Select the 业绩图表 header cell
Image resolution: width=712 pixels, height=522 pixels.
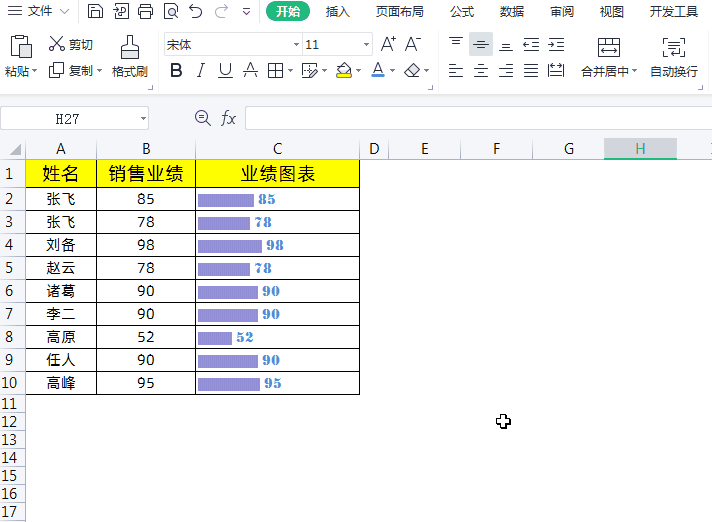click(277, 173)
